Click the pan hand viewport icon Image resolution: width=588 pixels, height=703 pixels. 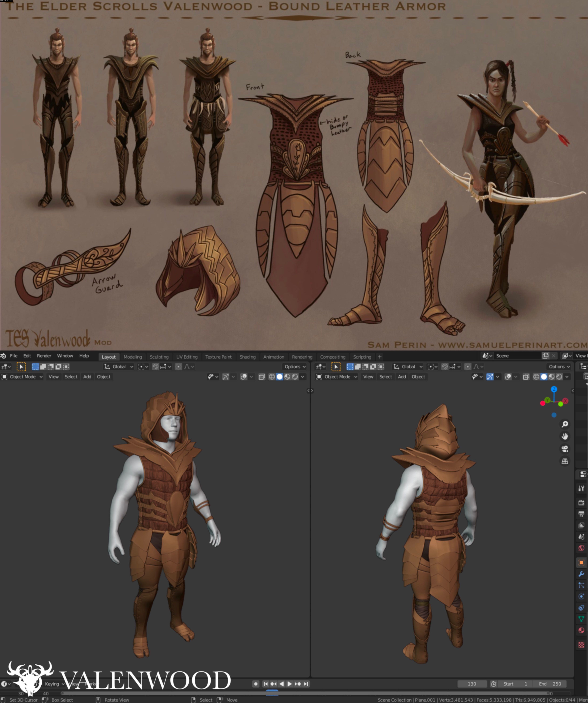coord(565,436)
